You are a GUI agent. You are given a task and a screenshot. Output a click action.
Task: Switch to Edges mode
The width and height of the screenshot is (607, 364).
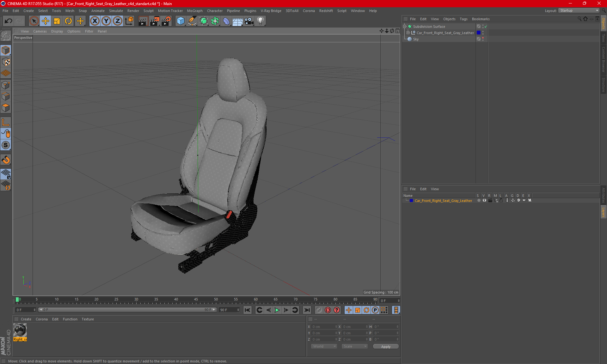pyautogui.click(x=6, y=96)
